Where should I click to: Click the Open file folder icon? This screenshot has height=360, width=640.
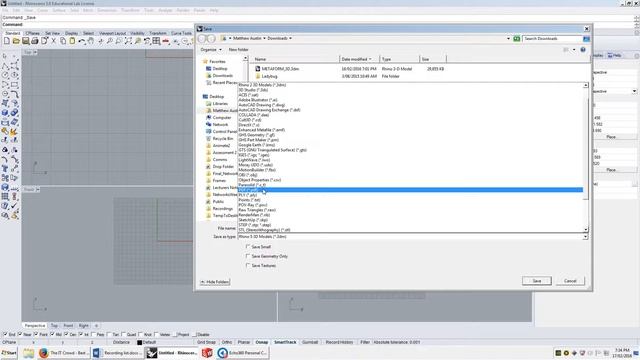tap(16, 41)
